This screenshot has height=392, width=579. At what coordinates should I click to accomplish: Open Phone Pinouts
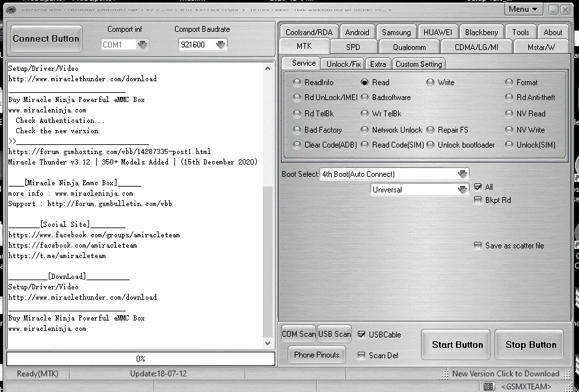[x=316, y=355]
